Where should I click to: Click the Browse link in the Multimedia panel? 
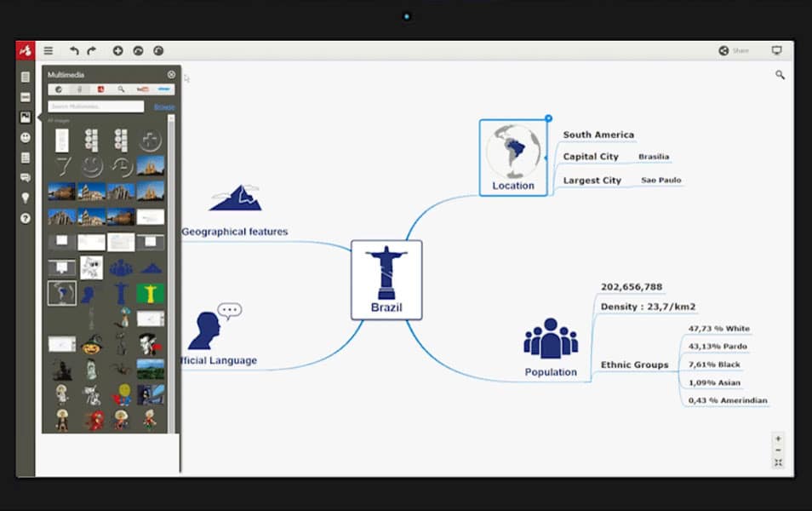164,106
